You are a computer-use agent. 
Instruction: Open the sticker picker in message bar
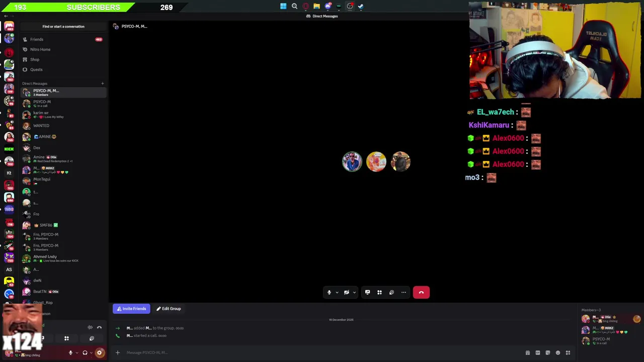coord(548,352)
